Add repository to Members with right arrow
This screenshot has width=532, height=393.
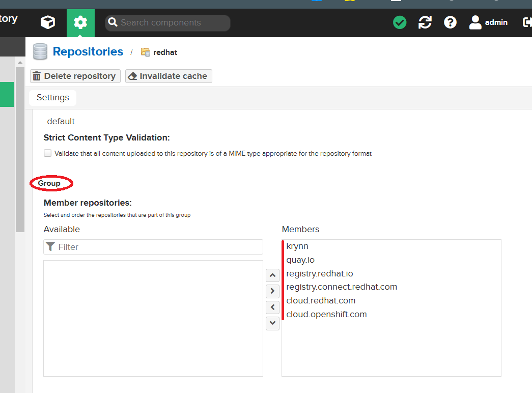(273, 291)
